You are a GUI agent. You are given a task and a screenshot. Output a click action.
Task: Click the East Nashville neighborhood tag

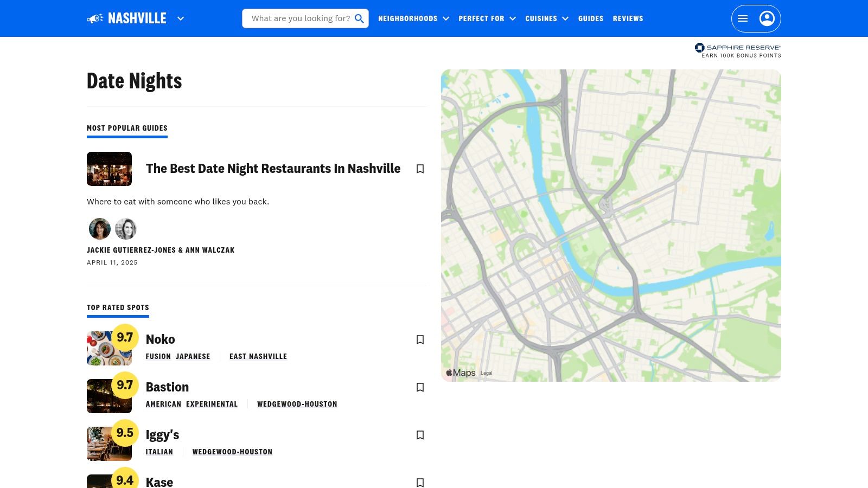[258, 356]
